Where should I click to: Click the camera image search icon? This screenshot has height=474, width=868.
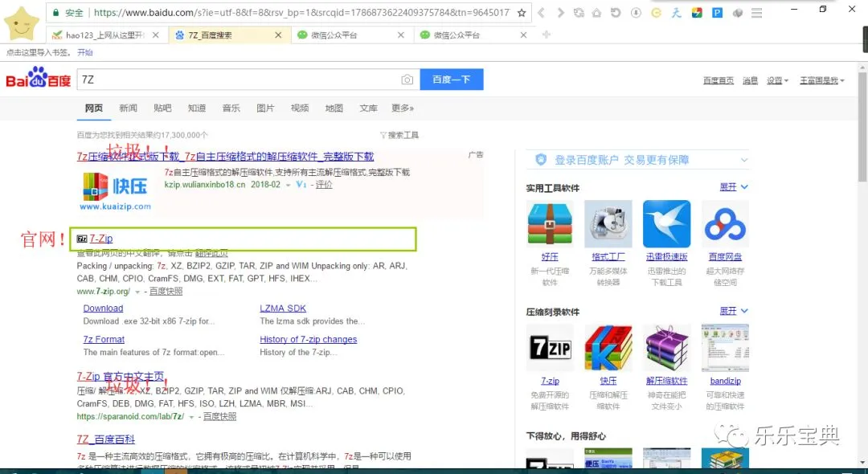coord(407,80)
